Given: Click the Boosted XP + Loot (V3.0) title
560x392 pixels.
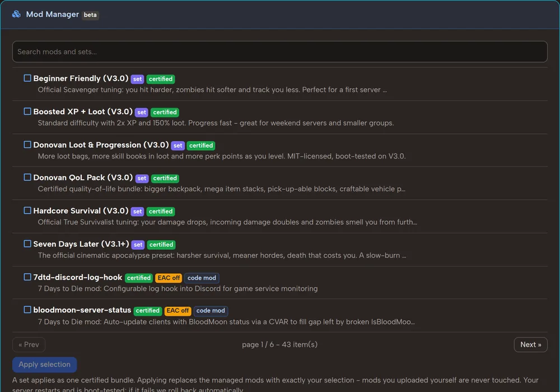Looking at the screenshot, I should click(x=83, y=112).
